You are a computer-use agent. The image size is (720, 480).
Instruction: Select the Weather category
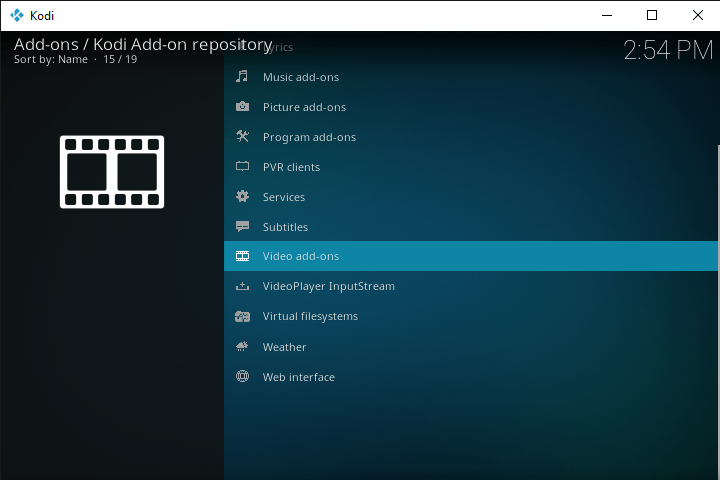471,346
